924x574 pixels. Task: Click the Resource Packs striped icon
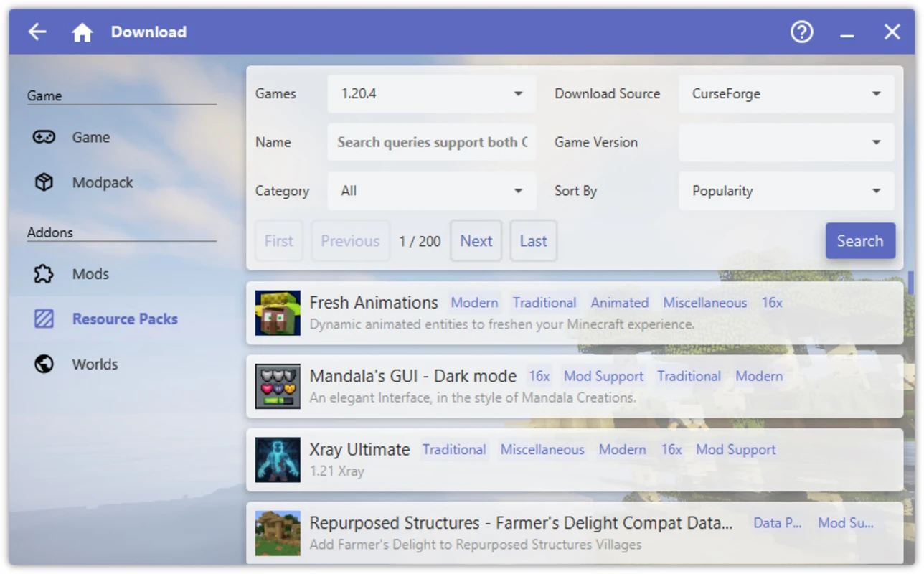[x=44, y=319]
